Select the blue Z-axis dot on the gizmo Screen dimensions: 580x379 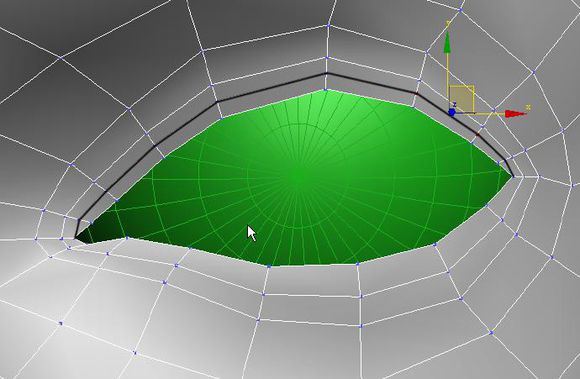click(451, 112)
